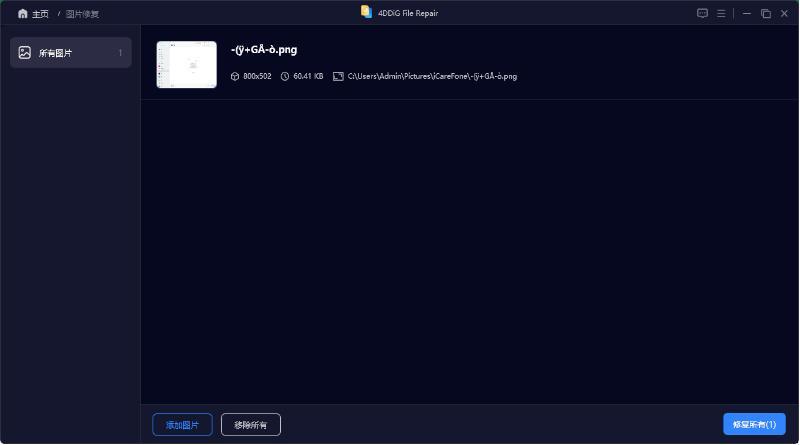Click the picture icon beside 所有图片

tap(24, 53)
